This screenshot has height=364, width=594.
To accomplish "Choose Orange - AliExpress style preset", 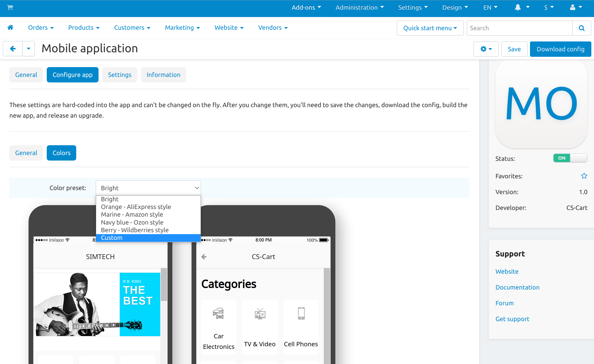I will (148, 207).
